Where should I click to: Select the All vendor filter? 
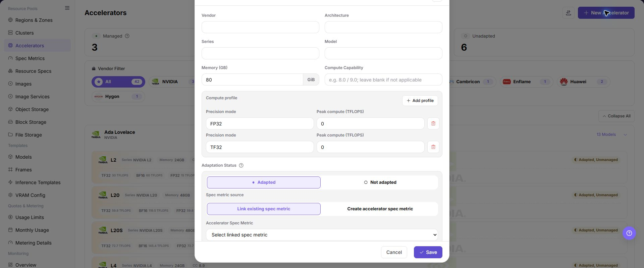pyautogui.click(x=118, y=82)
